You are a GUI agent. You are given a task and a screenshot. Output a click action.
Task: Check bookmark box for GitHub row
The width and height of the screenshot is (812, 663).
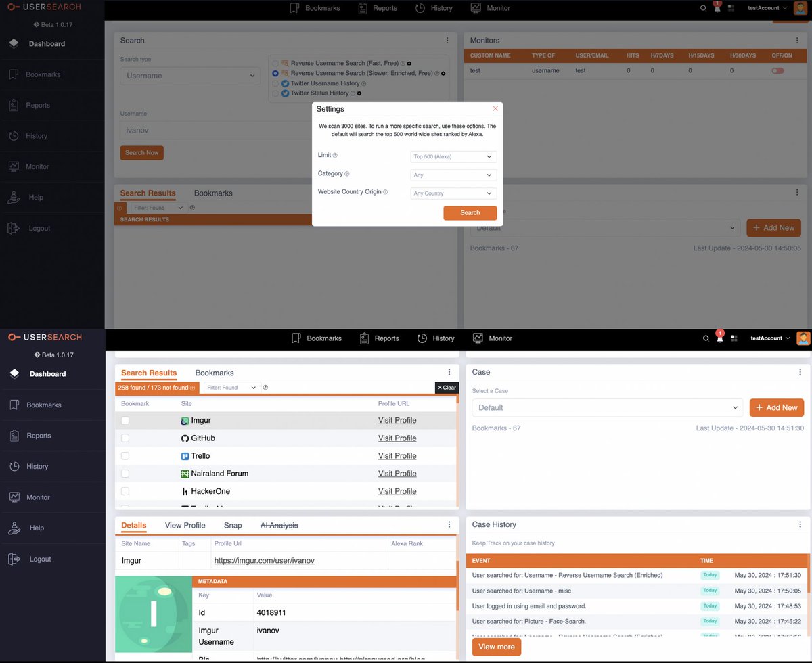(x=125, y=438)
